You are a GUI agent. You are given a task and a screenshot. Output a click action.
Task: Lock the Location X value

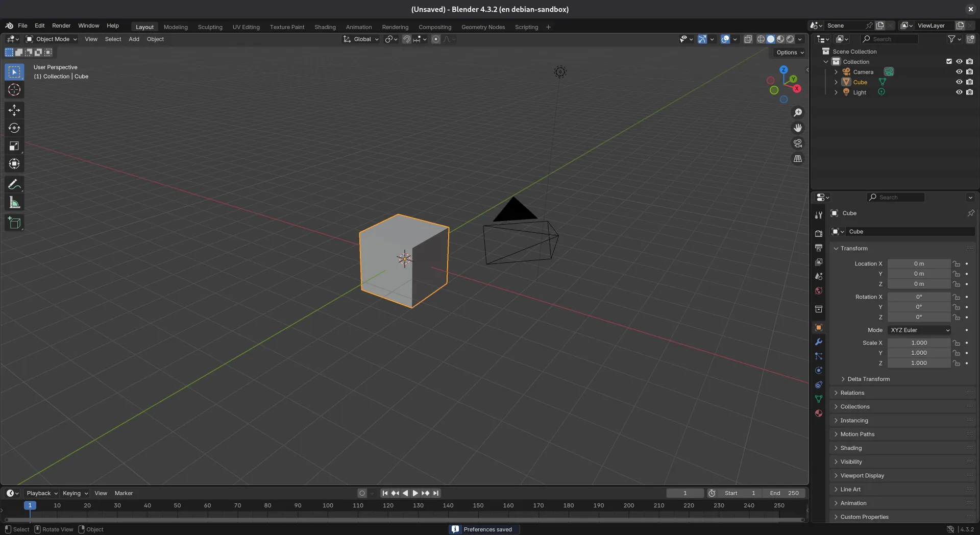click(x=957, y=264)
